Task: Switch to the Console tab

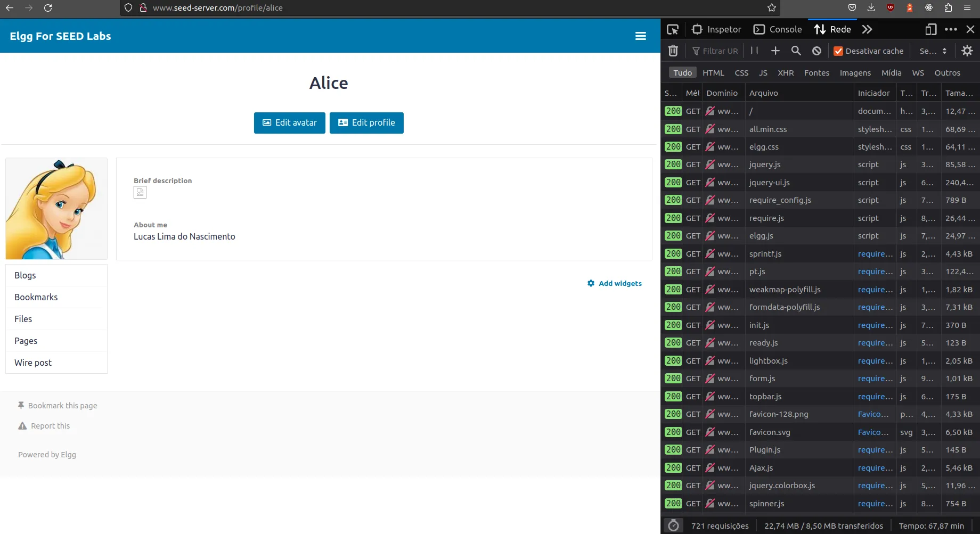Action: 778,29
